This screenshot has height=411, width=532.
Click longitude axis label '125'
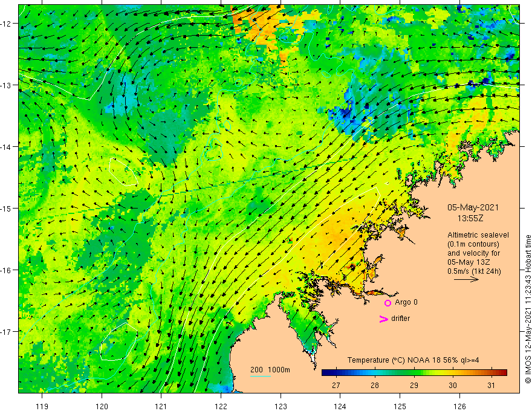[x=400, y=406]
